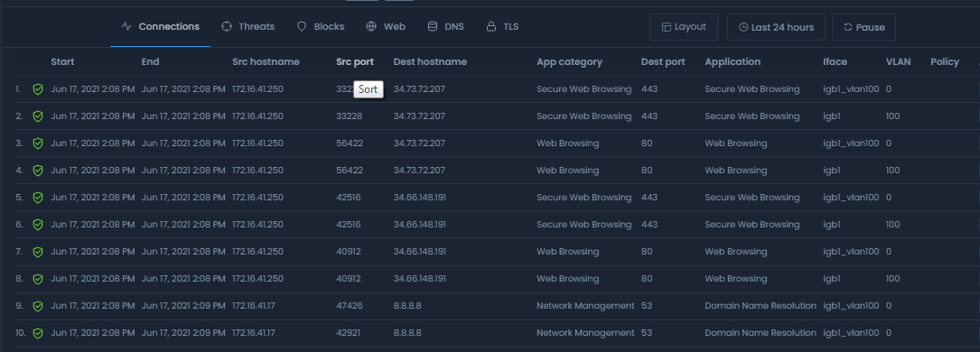Sort by Dest port column header
This screenshot has width=980, height=352.
click(x=663, y=61)
